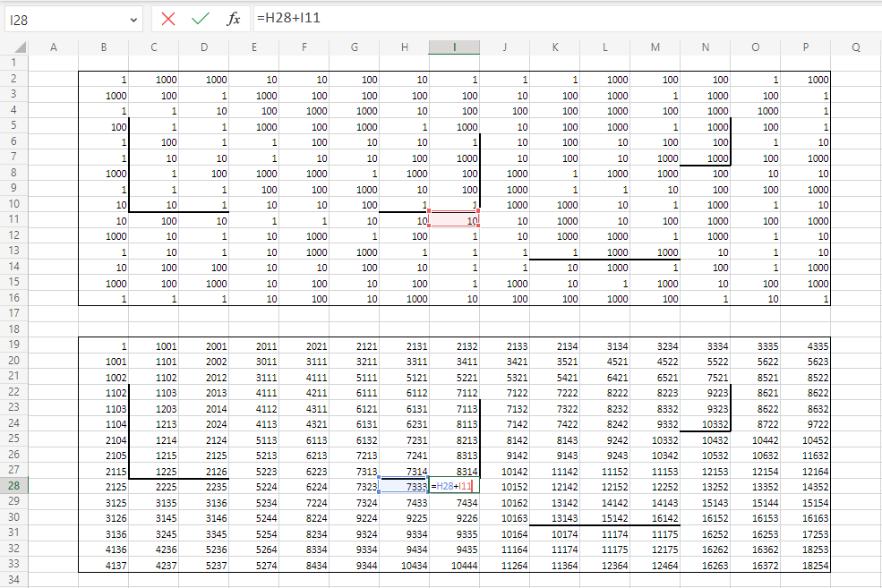Click in the formula bar showing =H28+I11
This screenshot has height=588, width=882.
click(537, 19)
